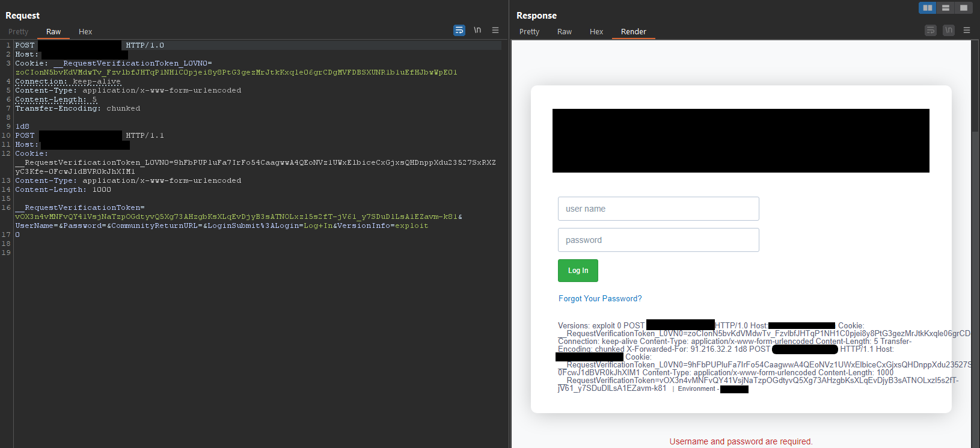Select the combined single-pane layout icon

(x=963, y=8)
